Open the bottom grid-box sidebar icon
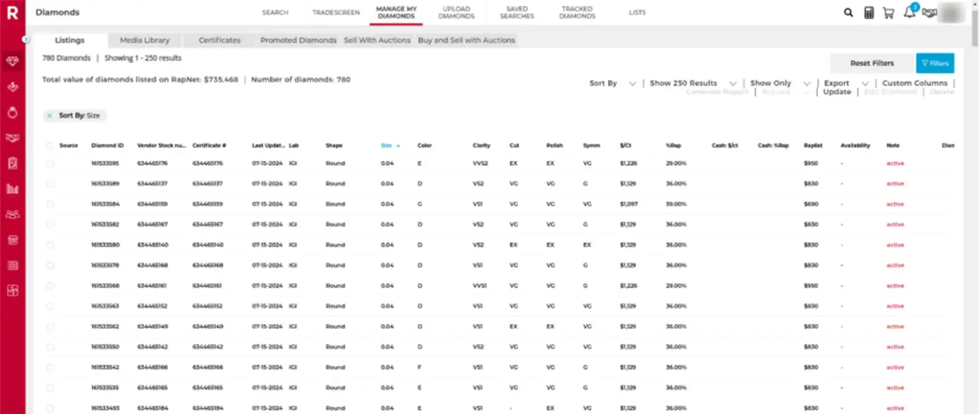Image resolution: width=980 pixels, height=414 pixels. tap(12, 290)
